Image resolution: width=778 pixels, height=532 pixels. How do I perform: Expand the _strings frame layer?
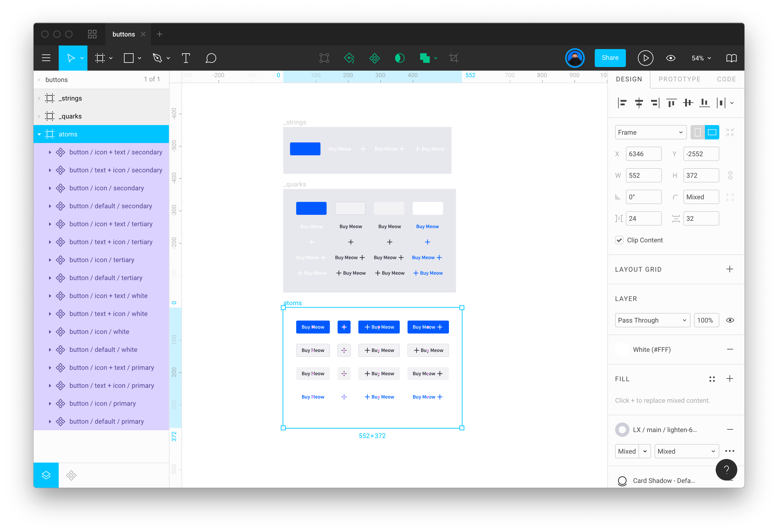(x=39, y=98)
